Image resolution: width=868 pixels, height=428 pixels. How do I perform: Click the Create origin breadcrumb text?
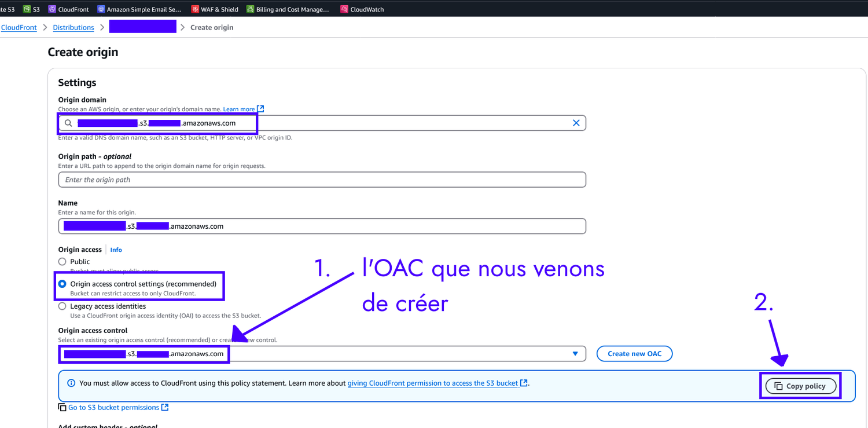point(212,27)
